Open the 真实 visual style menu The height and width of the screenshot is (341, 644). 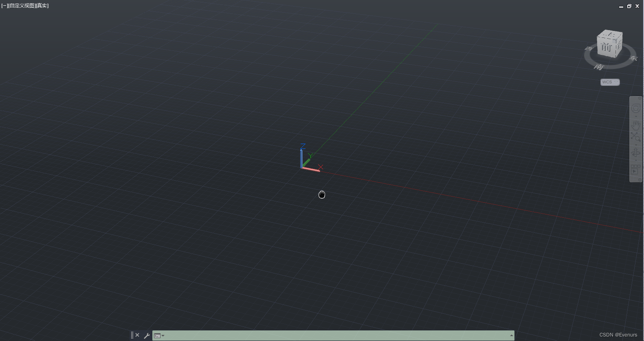(x=42, y=6)
